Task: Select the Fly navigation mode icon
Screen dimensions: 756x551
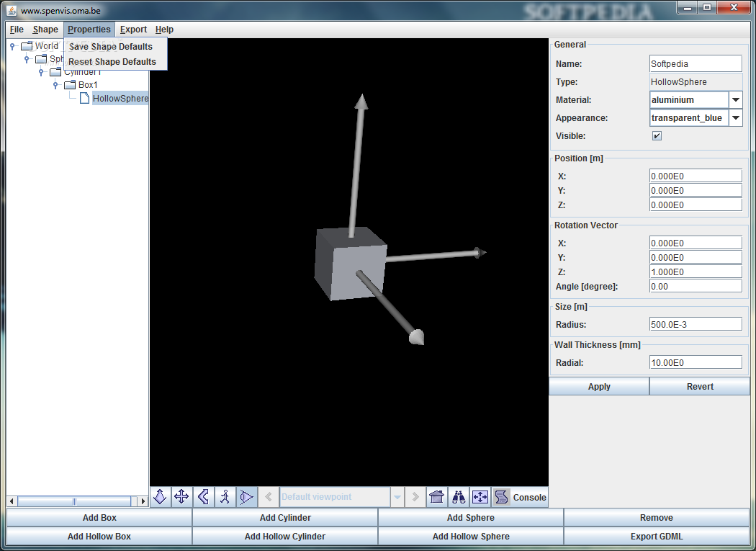Action: 160,496
